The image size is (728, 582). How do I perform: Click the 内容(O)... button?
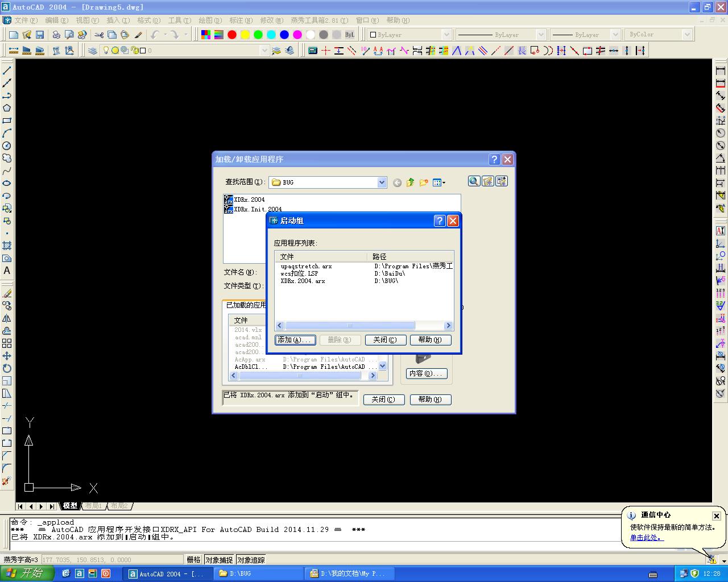[x=427, y=373]
